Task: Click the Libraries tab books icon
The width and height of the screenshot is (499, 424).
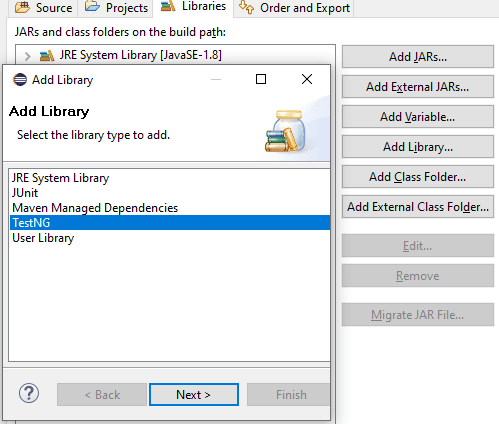Action: pyautogui.click(x=168, y=6)
